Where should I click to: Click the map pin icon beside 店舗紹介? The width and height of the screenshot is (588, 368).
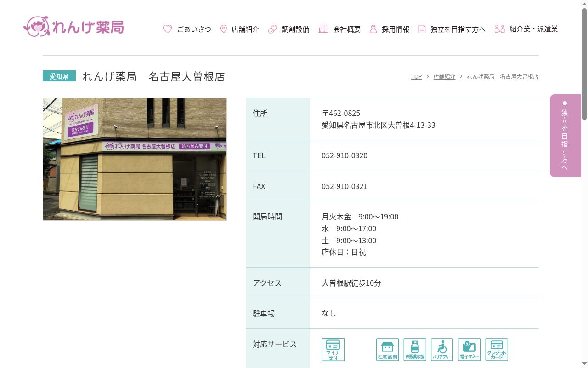click(224, 29)
